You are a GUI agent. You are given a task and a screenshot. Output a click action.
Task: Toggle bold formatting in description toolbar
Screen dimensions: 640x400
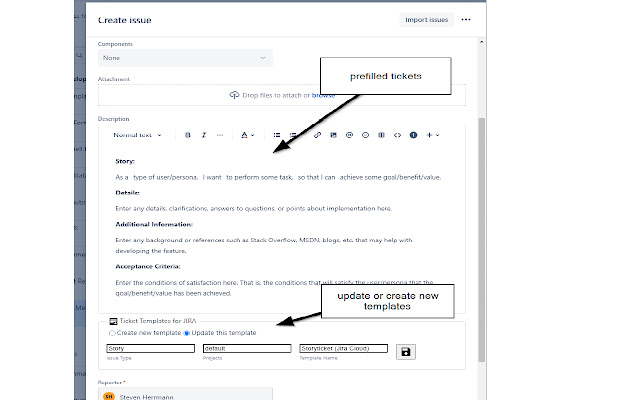coord(188,135)
